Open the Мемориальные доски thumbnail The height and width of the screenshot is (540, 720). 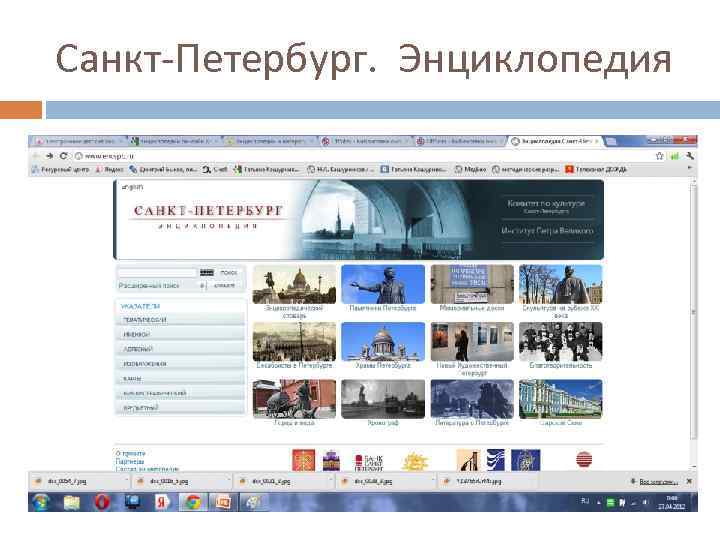(x=472, y=284)
